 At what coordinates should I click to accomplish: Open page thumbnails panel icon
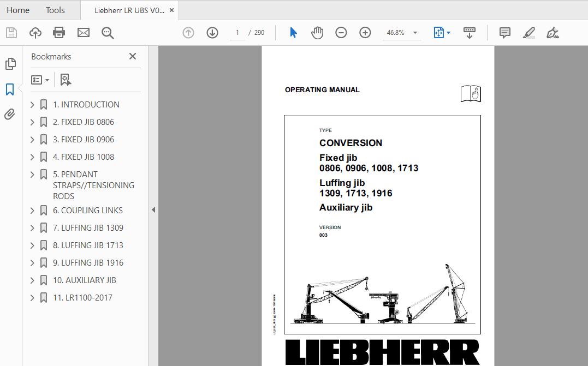click(x=10, y=64)
